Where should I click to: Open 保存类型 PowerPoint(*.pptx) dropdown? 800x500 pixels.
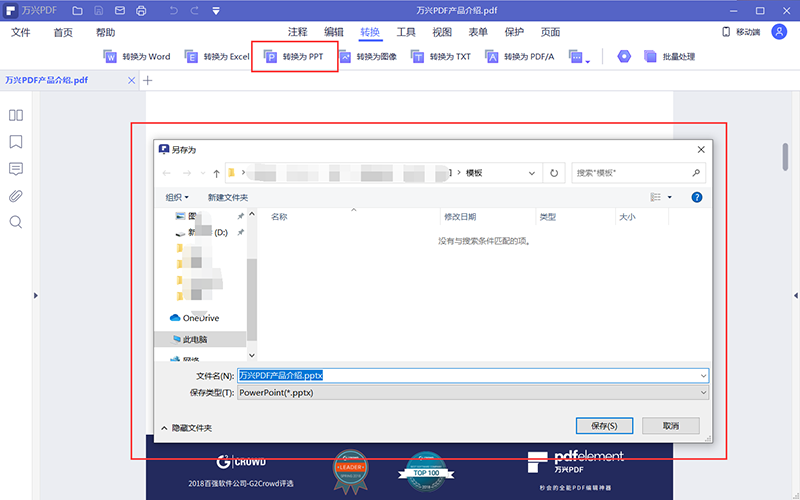[x=472, y=392]
